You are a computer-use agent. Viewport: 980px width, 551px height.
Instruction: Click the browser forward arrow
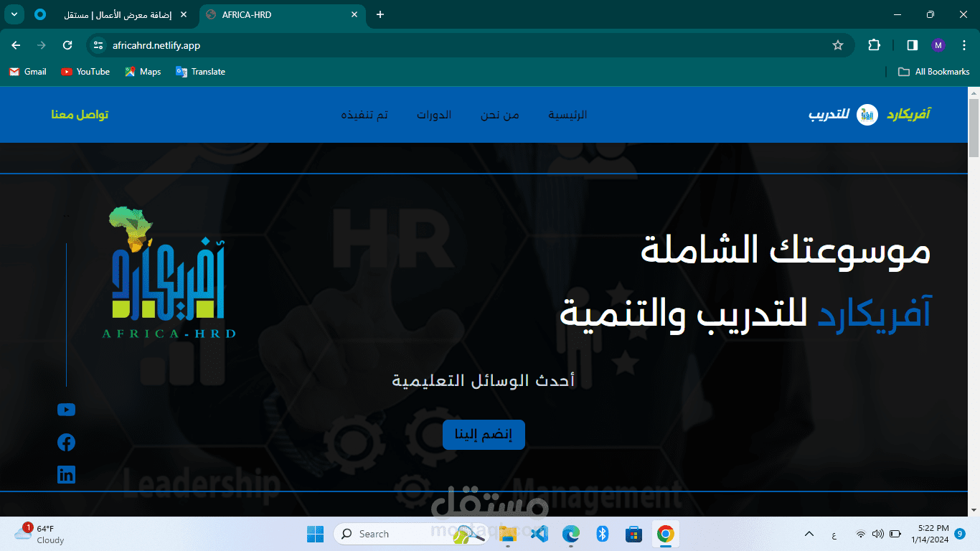click(x=42, y=45)
